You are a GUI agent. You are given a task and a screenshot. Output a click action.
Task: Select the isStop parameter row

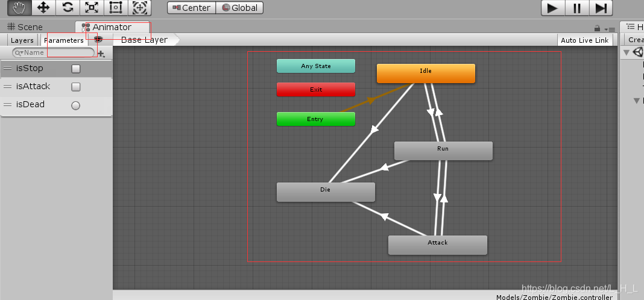click(56, 69)
